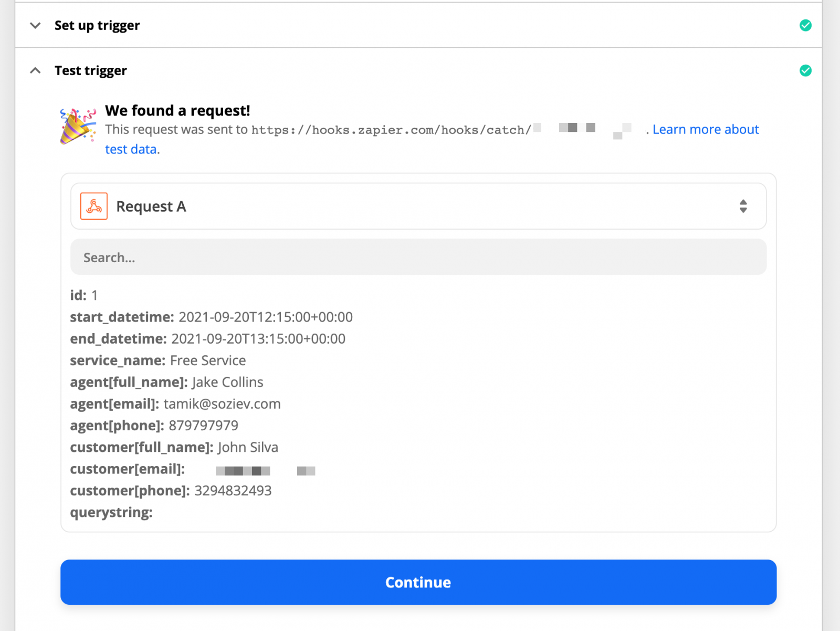Click the sort arrows on the Request A selector
840x631 pixels.
(743, 206)
